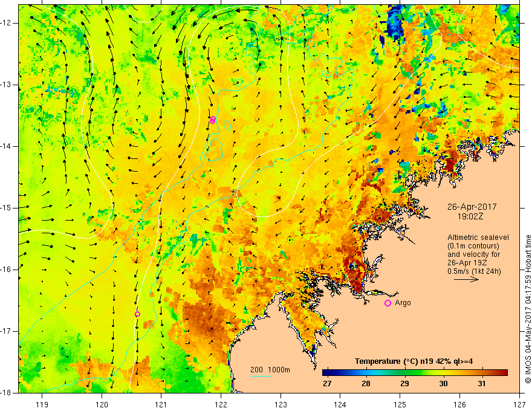Click the '(0.1m contours)' caption line

473,246
